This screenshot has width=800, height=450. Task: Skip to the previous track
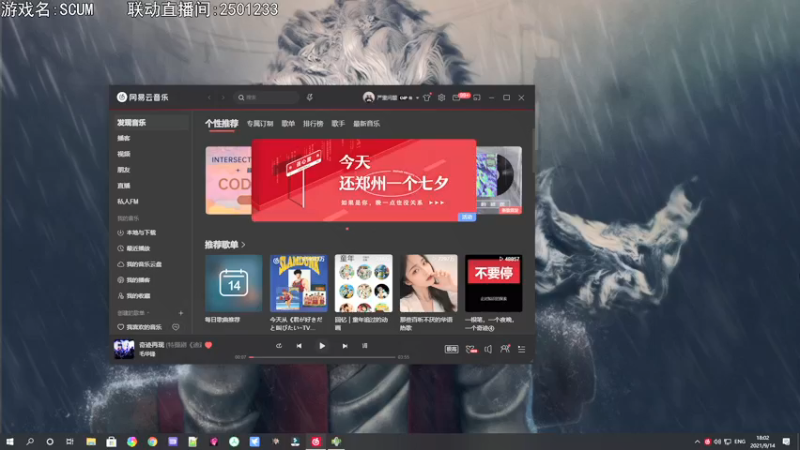[299, 346]
